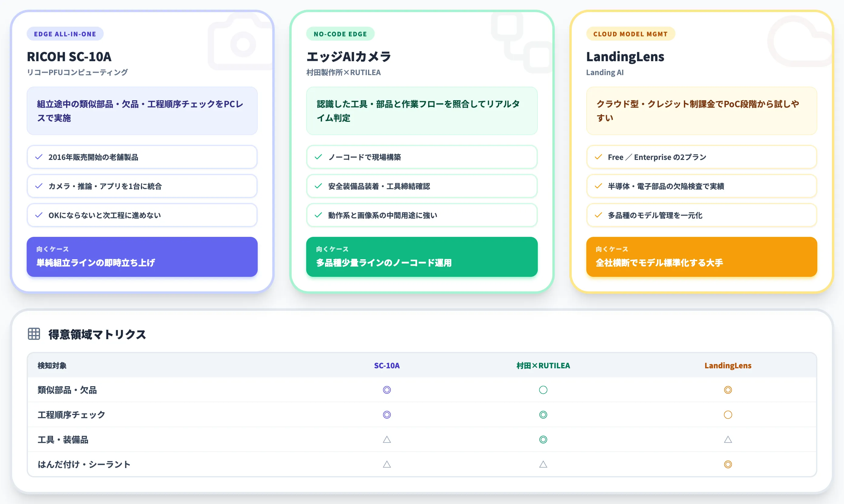Click the 認識した工具・部品と作業フロー summary box
Viewport: 844px width, 504px height.
point(422,111)
